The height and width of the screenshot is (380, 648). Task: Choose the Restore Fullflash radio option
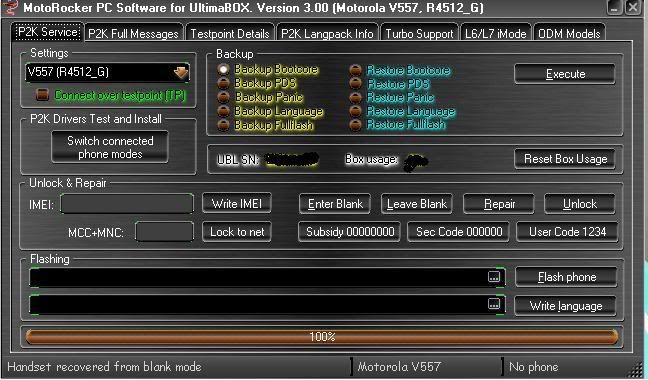coord(355,124)
